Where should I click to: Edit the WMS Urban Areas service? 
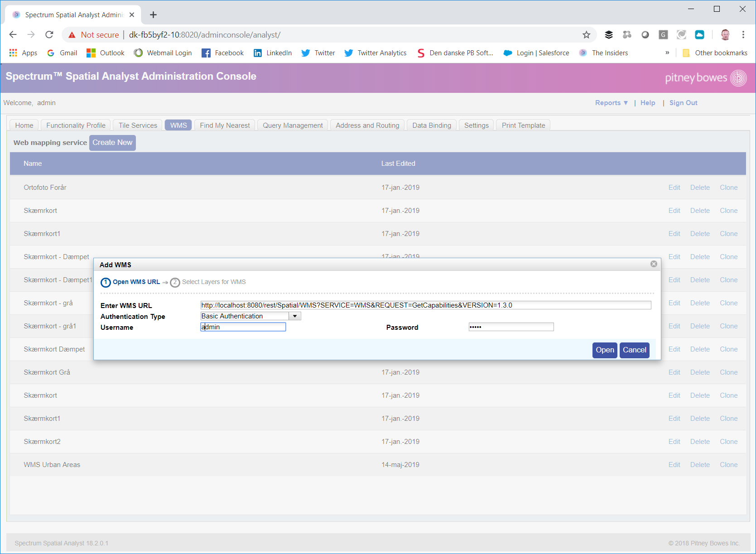pos(674,465)
